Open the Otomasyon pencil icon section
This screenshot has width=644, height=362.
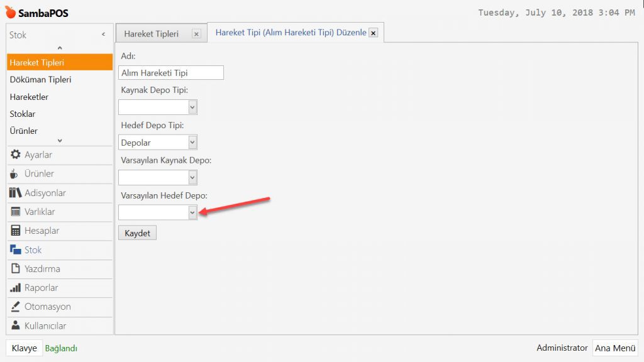point(47,307)
